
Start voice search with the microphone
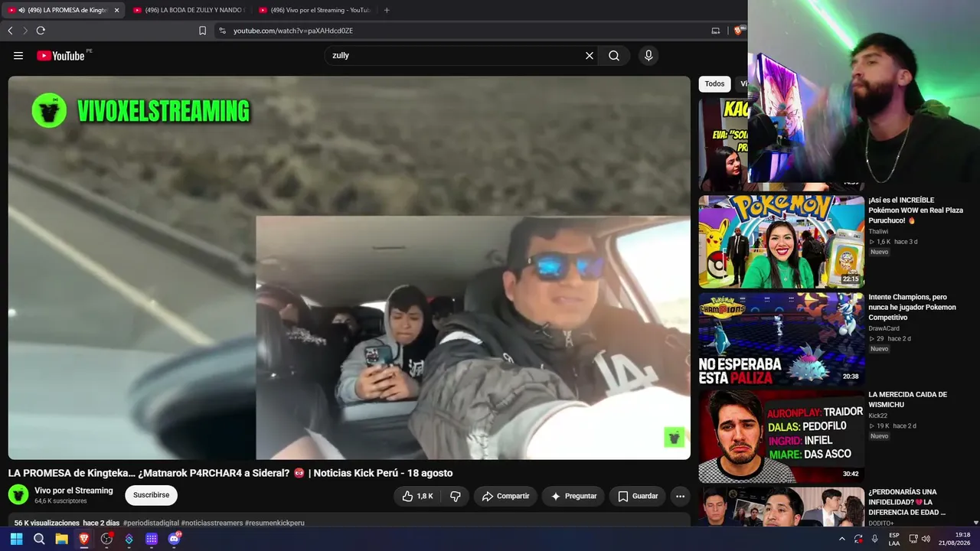[648, 56]
